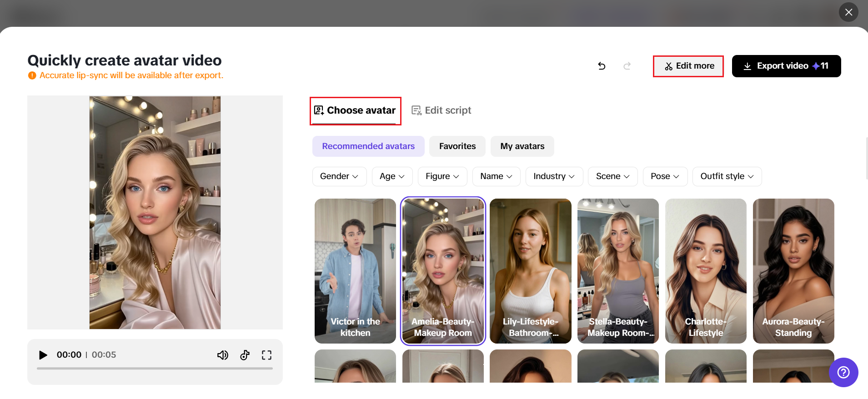Expand the Figure filter dropdown

coord(442,176)
